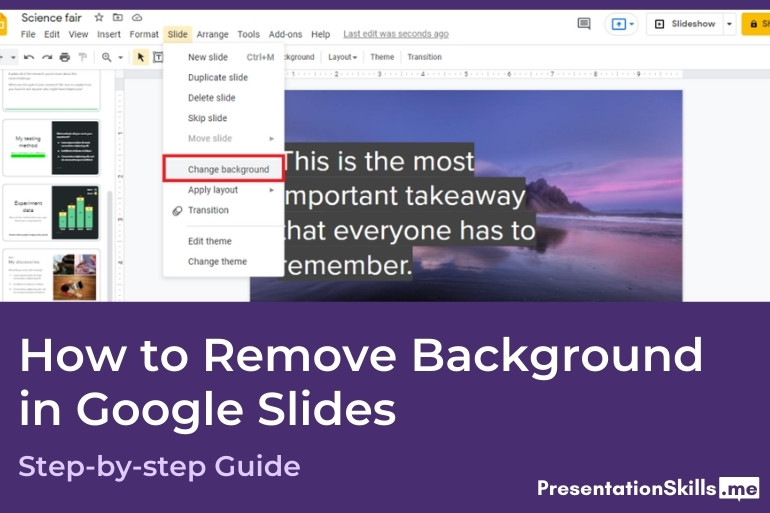Viewport: 770px width, 513px height.
Task: Close the open Slide menu
Action: tap(177, 34)
